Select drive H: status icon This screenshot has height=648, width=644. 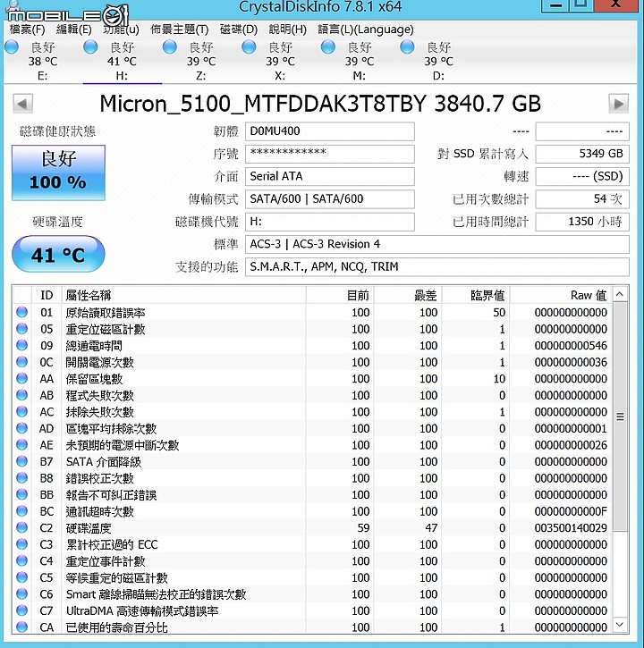coord(90,46)
